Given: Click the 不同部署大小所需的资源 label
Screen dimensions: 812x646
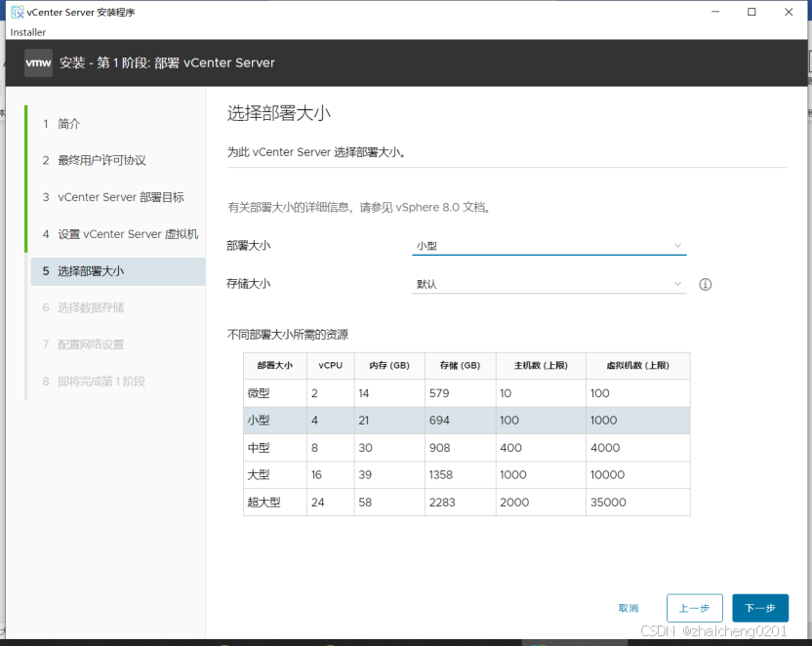Looking at the screenshot, I should (x=287, y=335).
